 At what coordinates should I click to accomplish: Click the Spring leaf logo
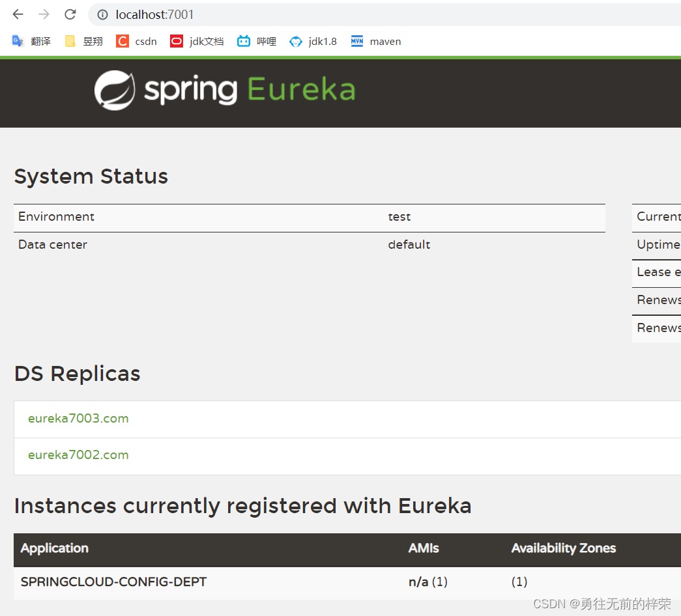[x=115, y=91]
